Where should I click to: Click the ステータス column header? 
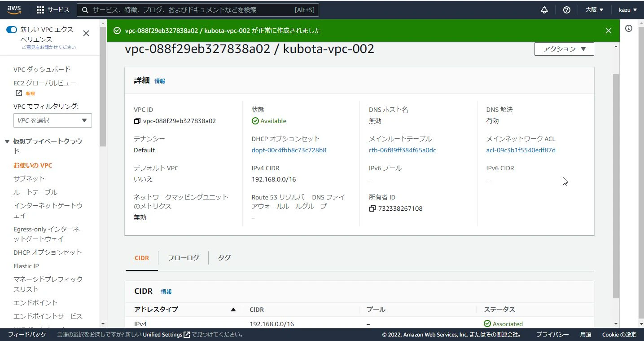point(499,310)
